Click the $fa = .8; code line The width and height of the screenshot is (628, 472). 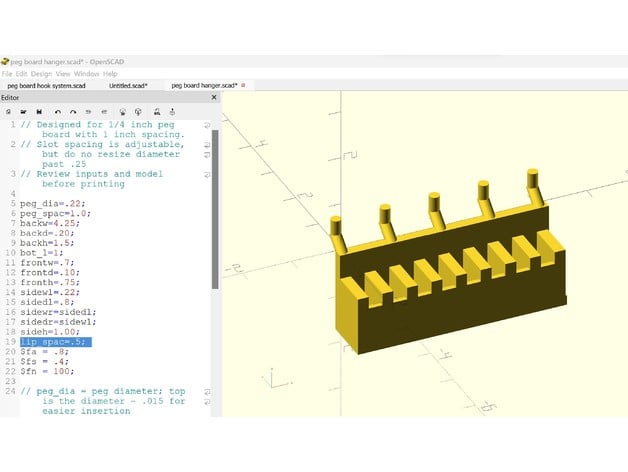44,352
